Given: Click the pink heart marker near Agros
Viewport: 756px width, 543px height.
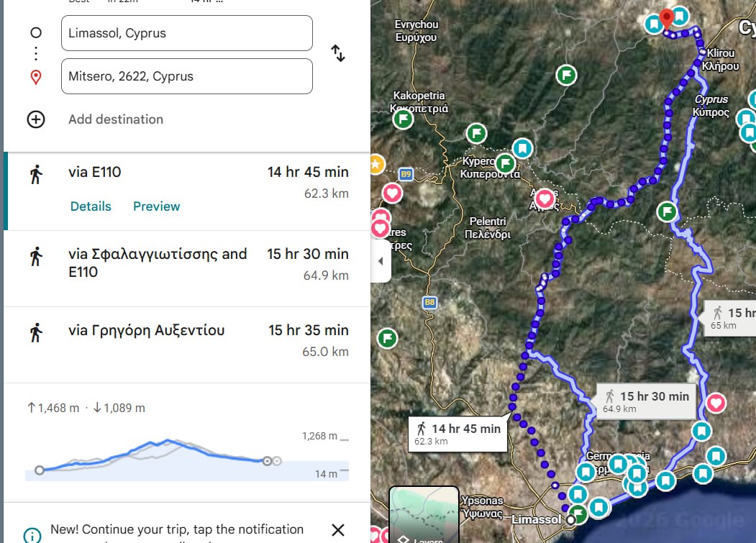Looking at the screenshot, I should (545, 199).
